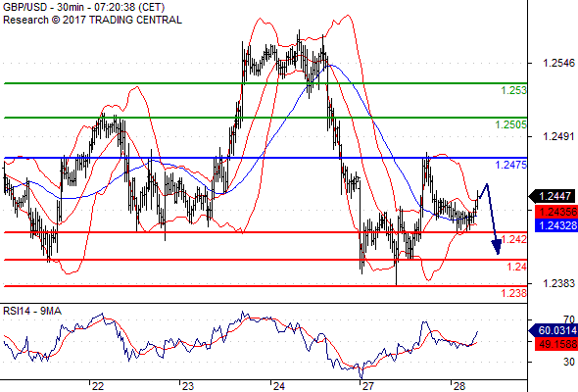Click the dark blue forecast arrow head
This screenshot has height=392, width=578.
pyautogui.click(x=497, y=246)
